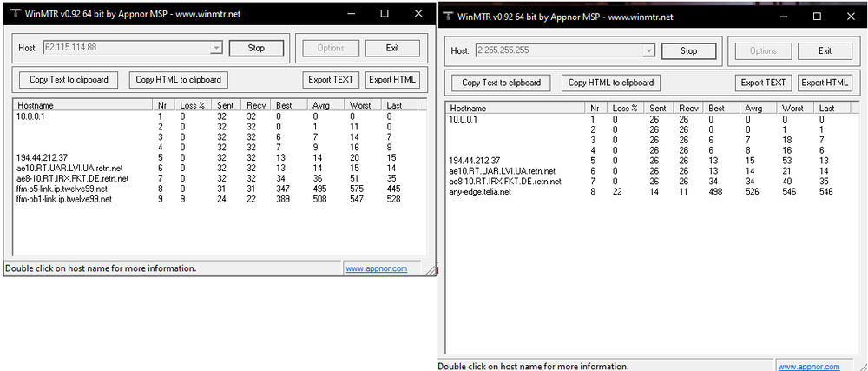Click Exit in the left window
Image resolution: width=868 pixels, height=371 pixels.
[392, 48]
